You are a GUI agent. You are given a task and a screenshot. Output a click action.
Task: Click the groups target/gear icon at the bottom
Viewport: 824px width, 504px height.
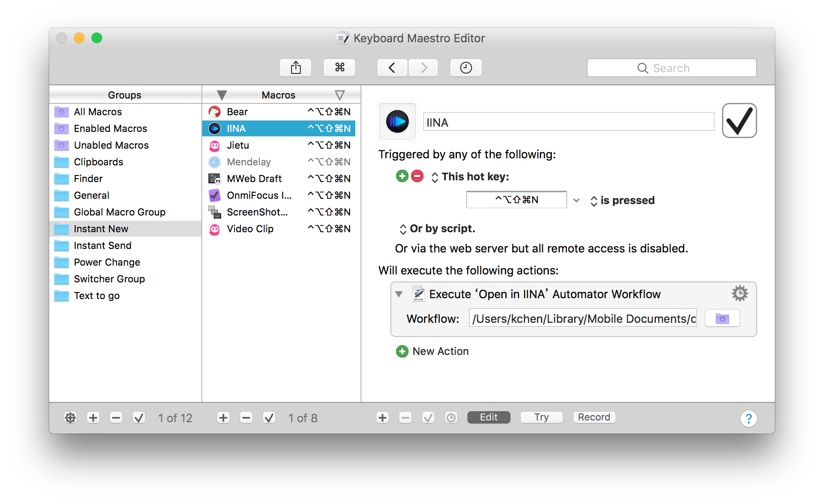click(70, 418)
